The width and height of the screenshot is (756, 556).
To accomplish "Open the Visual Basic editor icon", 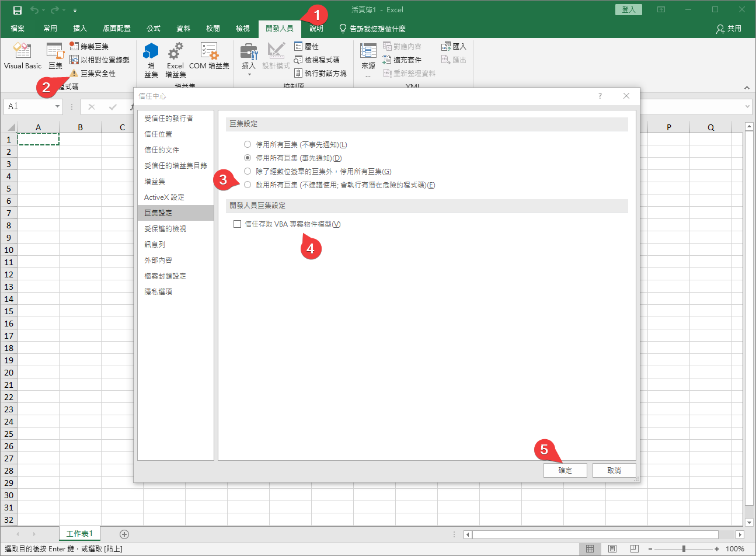I will 22,53.
